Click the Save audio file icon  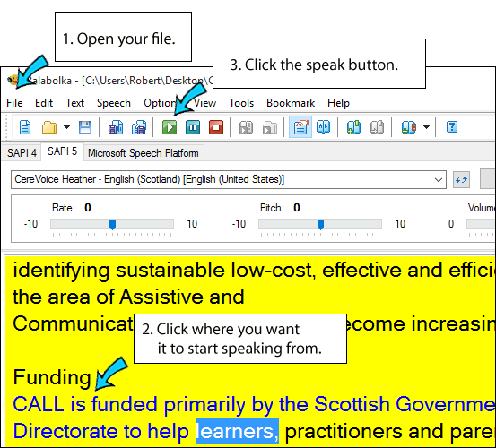pyautogui.click(x=116, y=127)
